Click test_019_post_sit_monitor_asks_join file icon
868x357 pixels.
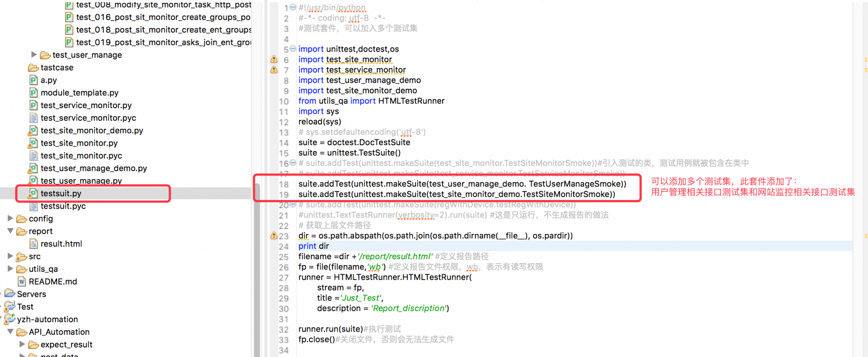tap(69, 43)
